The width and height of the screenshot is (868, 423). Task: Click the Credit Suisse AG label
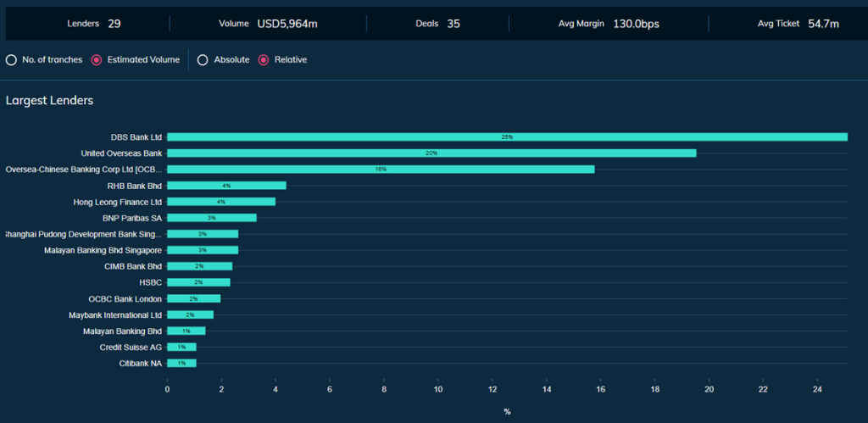[130, 347]
